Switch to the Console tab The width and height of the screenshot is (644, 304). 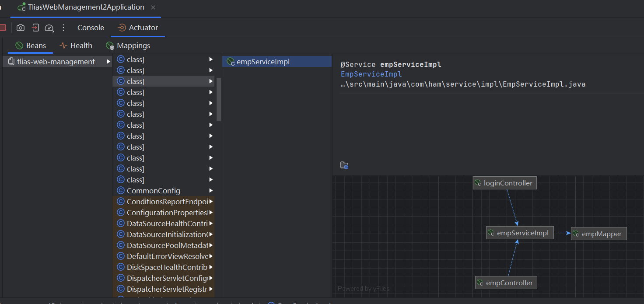point(91,28)
